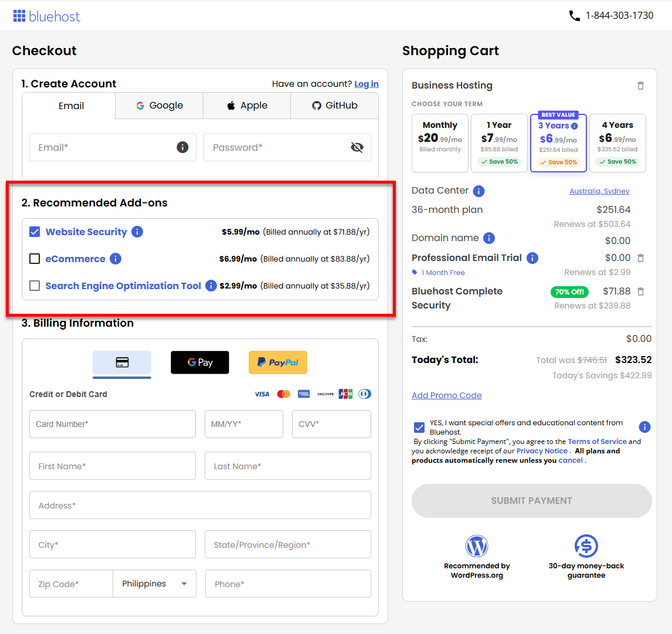
Task: Click into the Password field
Action: (x=287, y=147)
